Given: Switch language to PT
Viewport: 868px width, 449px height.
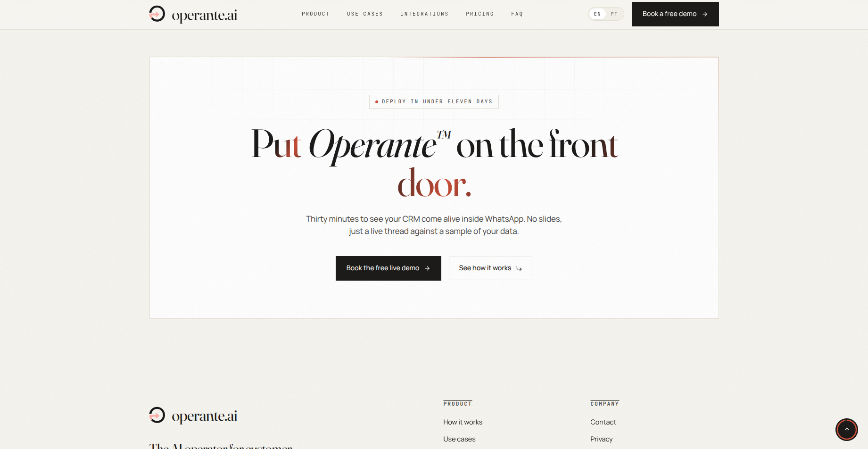Looking at the screenshot, I should [x=614, y=14].
